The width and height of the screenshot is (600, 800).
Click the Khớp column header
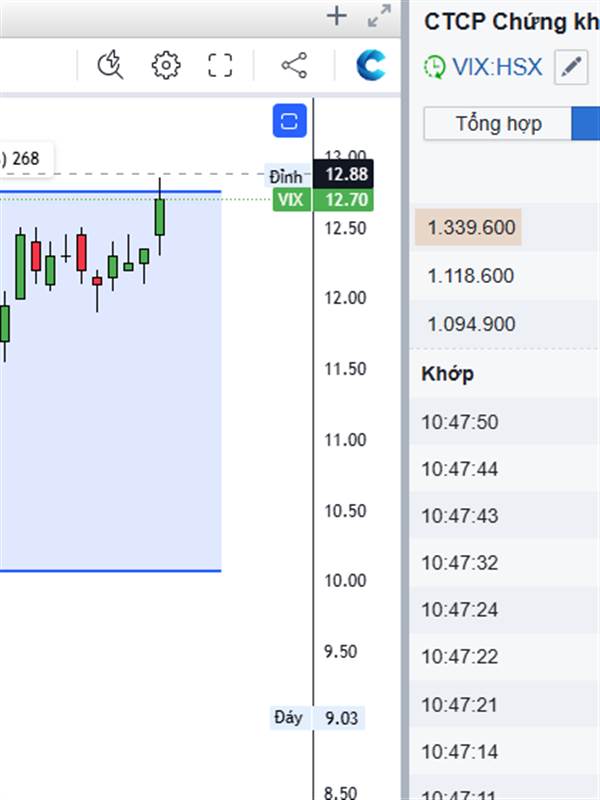[447, 374]
